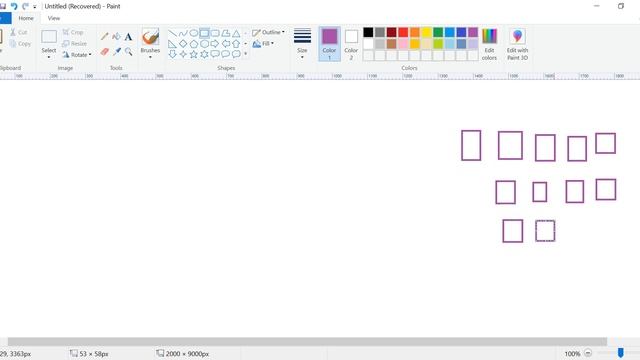Choose the Down arrow shape
This screenshot has width=640, height=360.
click(173, 54)
